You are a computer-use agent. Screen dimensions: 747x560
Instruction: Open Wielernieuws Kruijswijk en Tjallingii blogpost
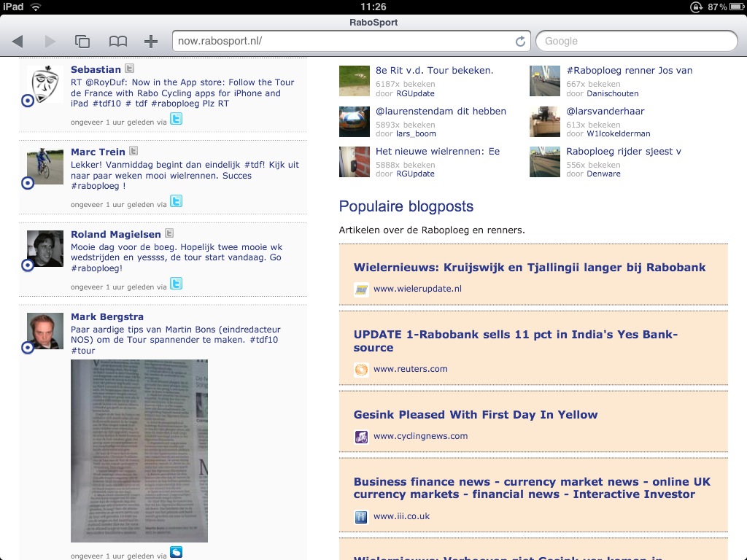point(530,268)
